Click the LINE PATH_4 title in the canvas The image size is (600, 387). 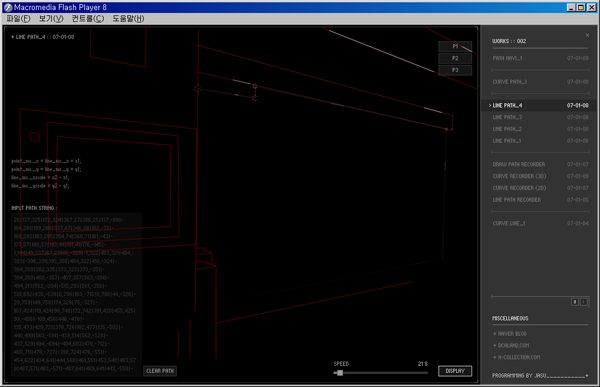tap(42, 37)
